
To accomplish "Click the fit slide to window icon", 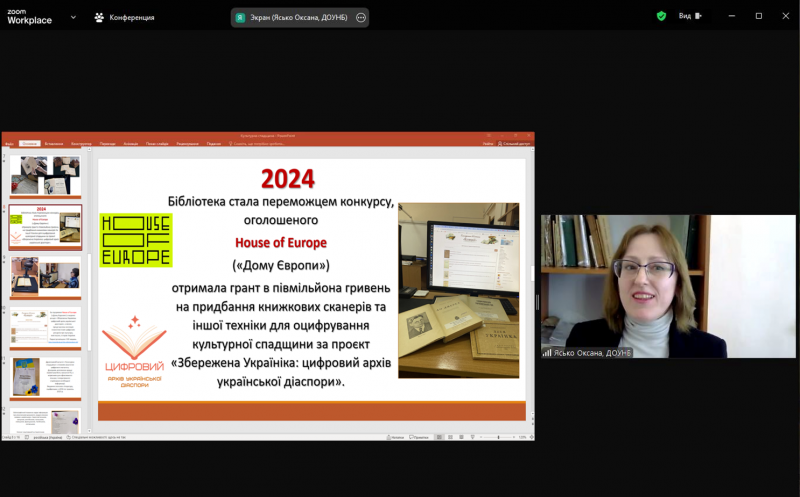I will 532,437.
